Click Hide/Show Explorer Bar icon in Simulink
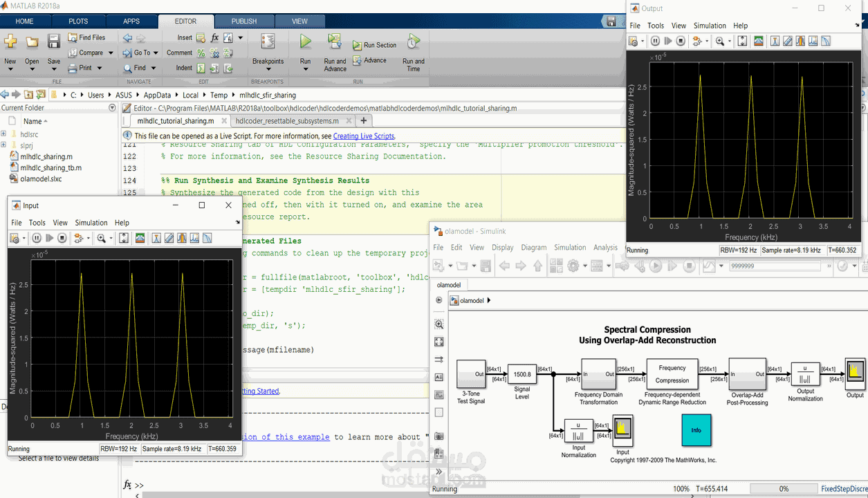Image resolution: width=868 pixels, height=498 pixels. click(x=438, y=300)
